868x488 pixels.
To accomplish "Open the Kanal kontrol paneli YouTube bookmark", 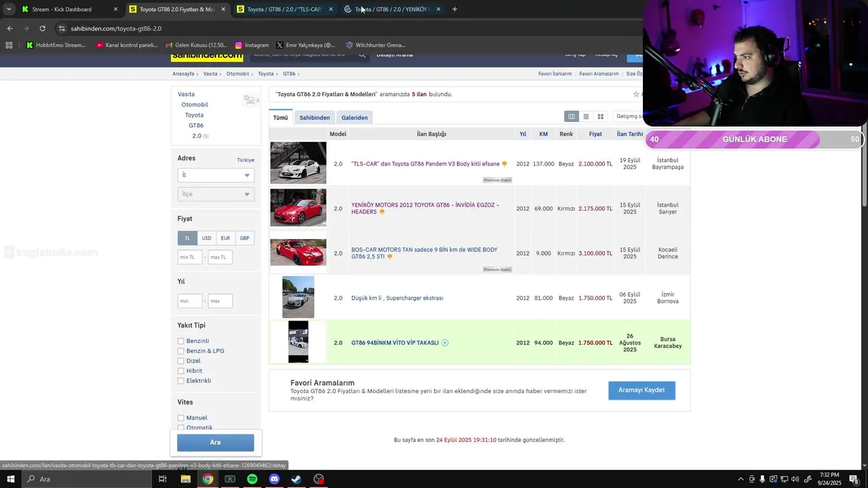I will [x=127, y=45].
